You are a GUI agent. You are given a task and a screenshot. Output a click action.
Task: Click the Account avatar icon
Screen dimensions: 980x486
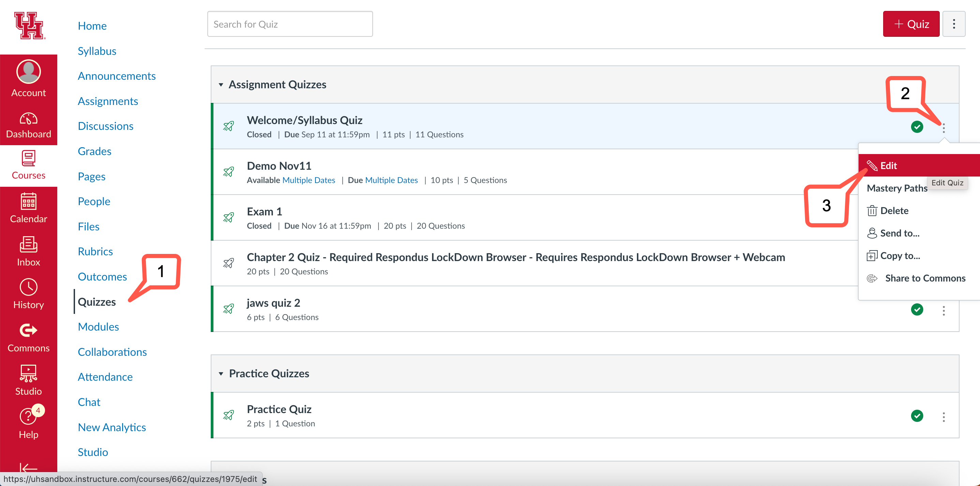point(29,72)
